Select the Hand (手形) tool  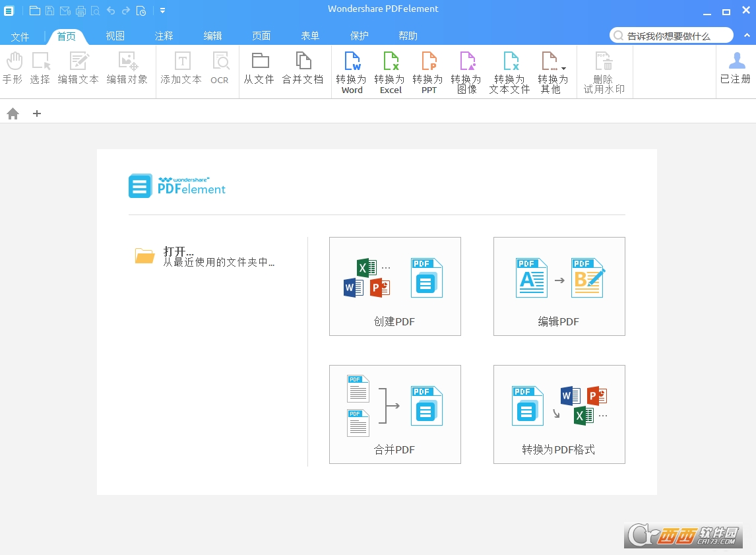coord(13,69)
